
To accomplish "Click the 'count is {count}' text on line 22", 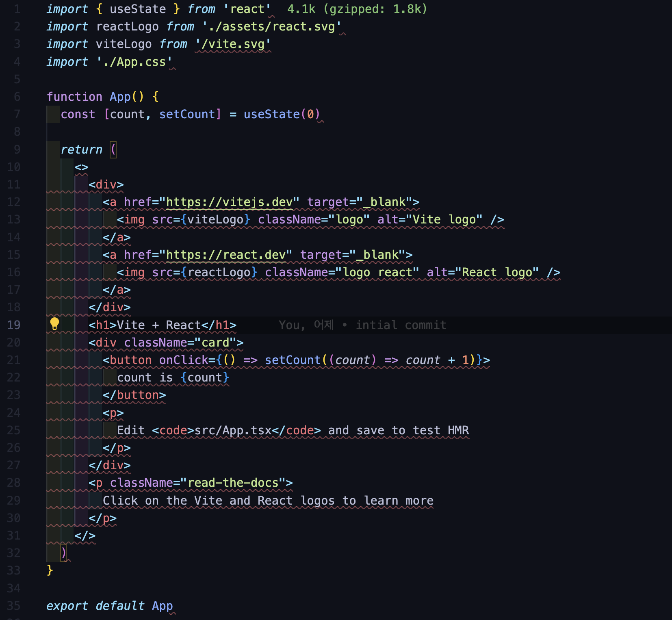I will point(173,377).
